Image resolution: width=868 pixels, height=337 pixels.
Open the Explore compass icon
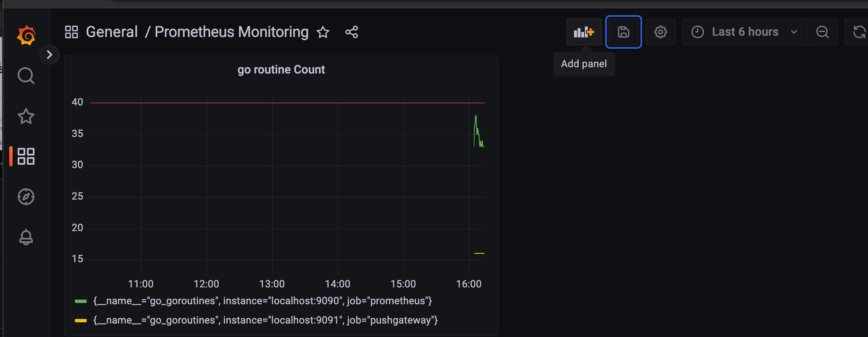[26, 197]
